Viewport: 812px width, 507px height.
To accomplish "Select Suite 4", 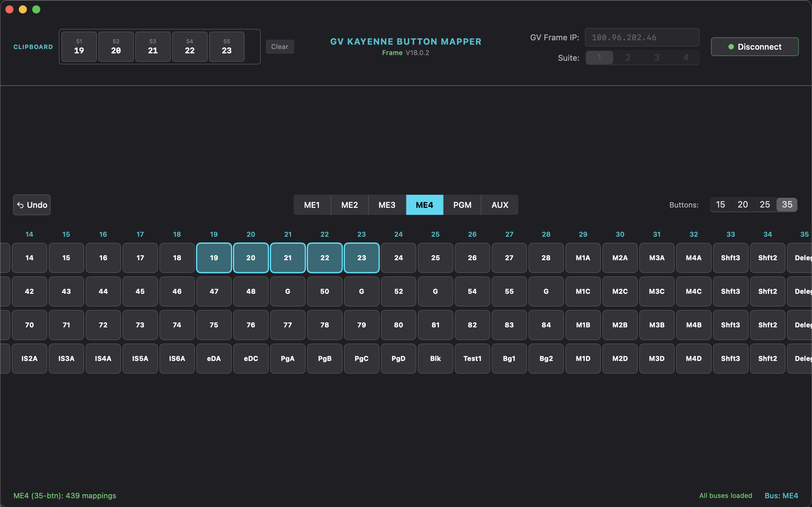I will 685,57.
